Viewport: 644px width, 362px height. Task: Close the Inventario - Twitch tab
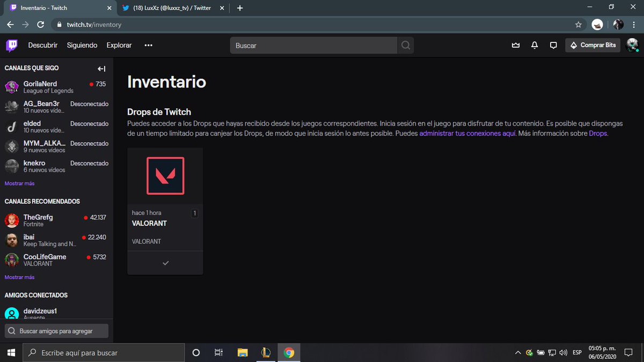[x=109, y=8]
